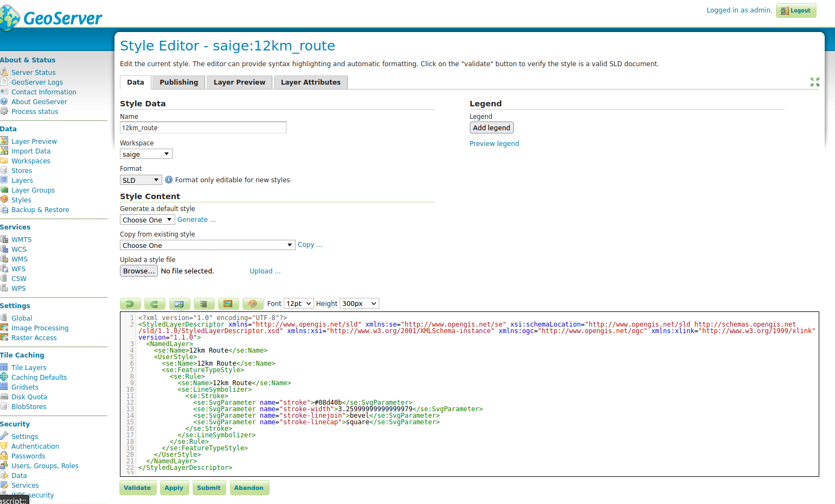Open the Authentication link
835x504 pixels.
click(35, 446)
